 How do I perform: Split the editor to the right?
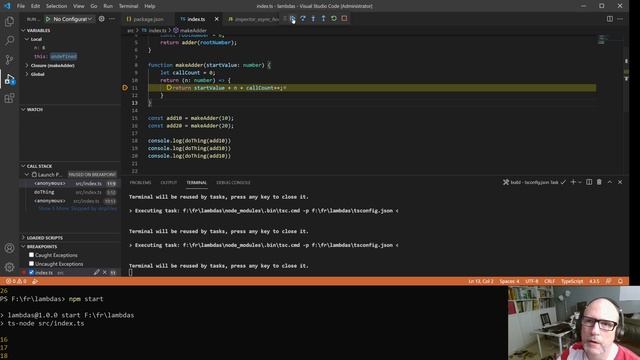609,19
